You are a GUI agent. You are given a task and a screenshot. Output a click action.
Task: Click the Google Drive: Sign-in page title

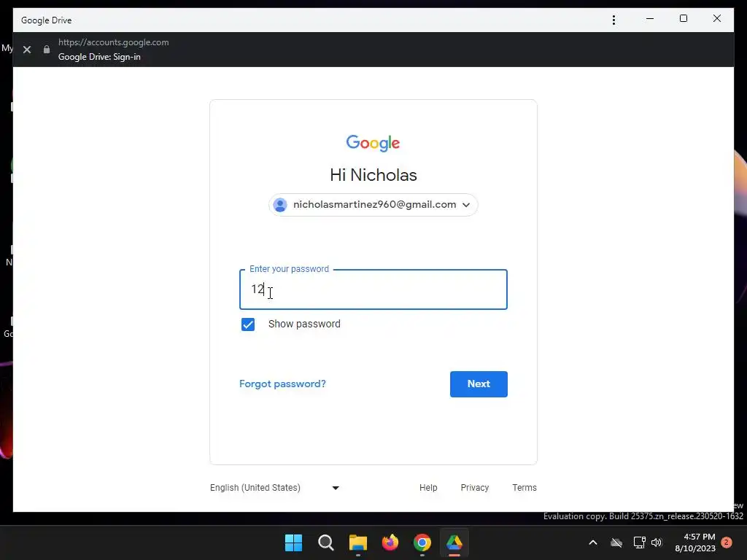pos(99,57)
